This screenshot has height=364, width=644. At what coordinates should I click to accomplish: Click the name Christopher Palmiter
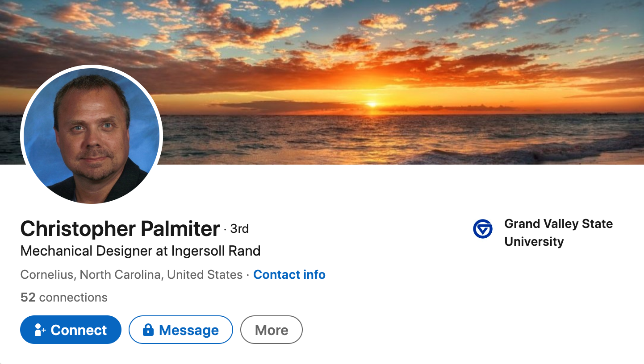click(120, 229)
